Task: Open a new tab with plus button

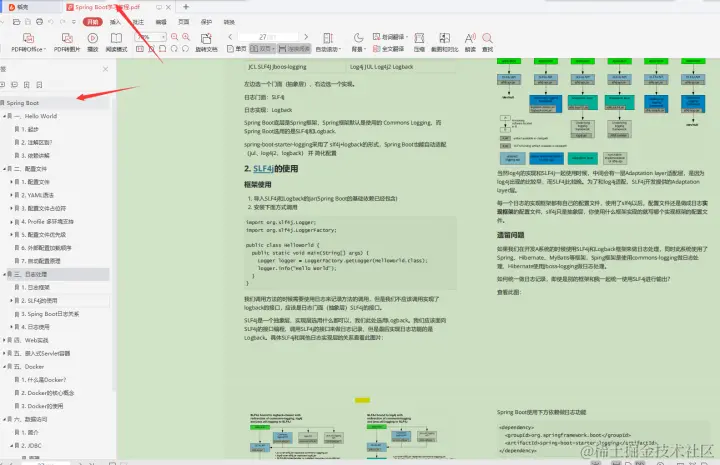Action: pos(186,7)
